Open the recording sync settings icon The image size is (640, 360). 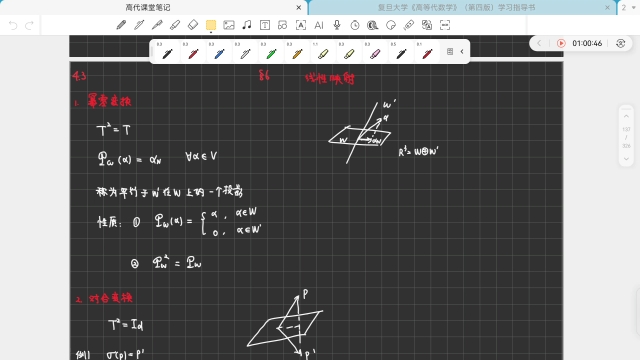pos(620,43)
